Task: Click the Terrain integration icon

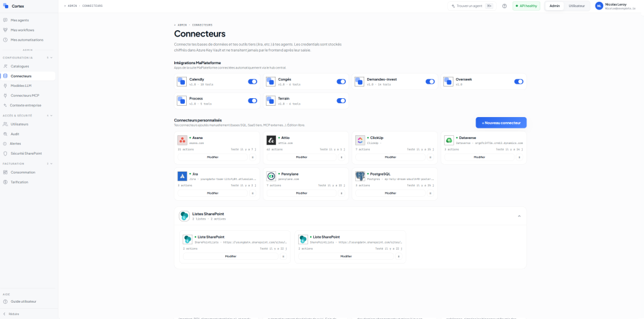Action: tap(270, 101)
